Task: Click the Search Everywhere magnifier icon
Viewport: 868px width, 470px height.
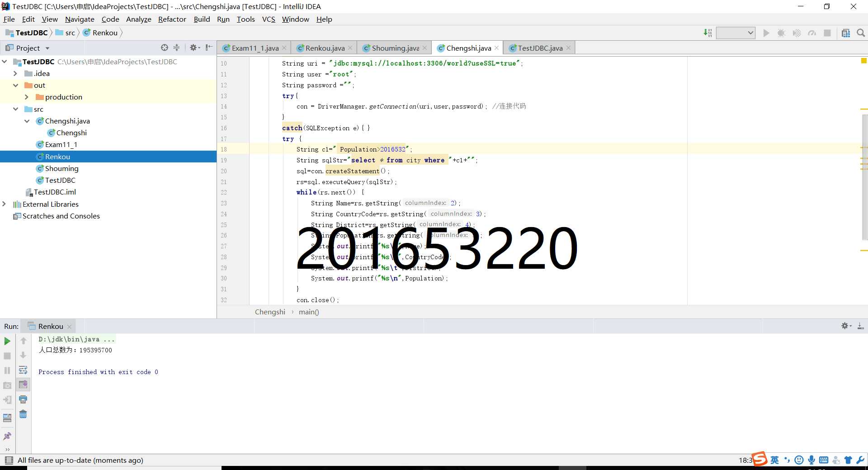Action: (x=861, y=33)
